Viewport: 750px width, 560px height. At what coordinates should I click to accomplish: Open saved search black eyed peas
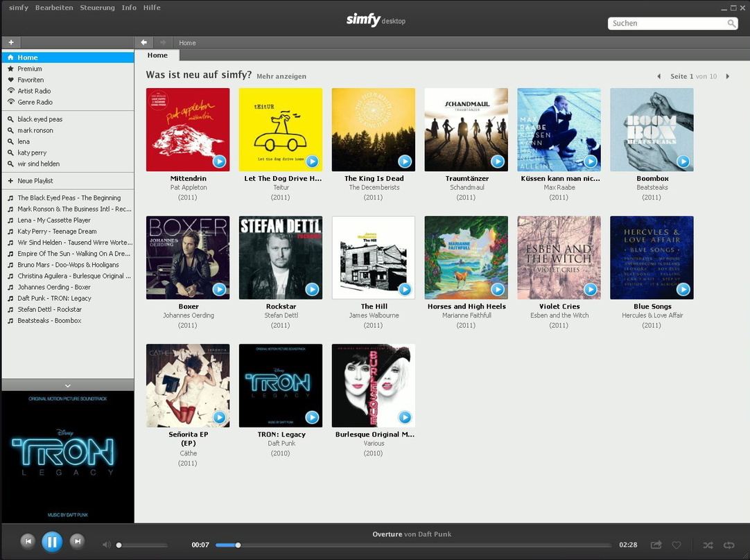coord(68,119)
